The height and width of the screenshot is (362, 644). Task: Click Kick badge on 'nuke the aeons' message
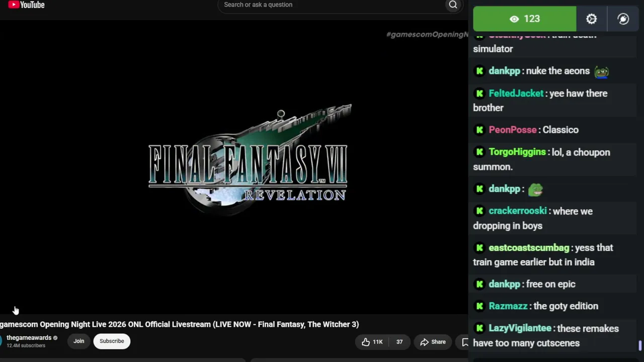[479, 71]
